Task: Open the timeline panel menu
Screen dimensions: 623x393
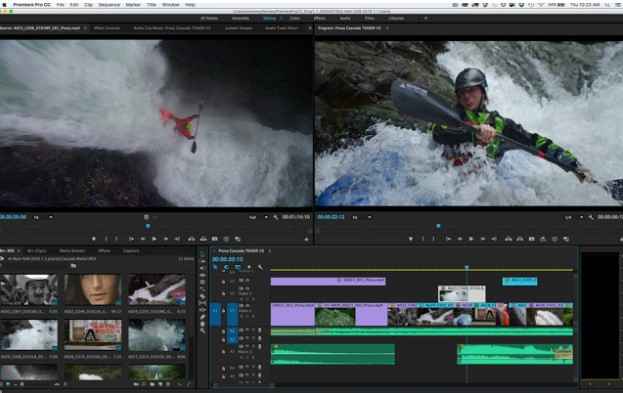Action: click(269, 251)
